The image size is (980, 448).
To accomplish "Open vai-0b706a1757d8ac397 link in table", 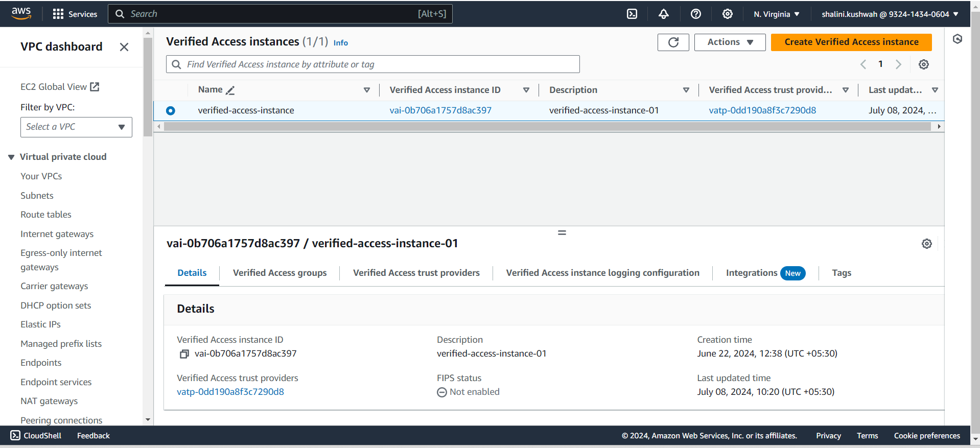I will pyautogui.click(x=440, y=110).
